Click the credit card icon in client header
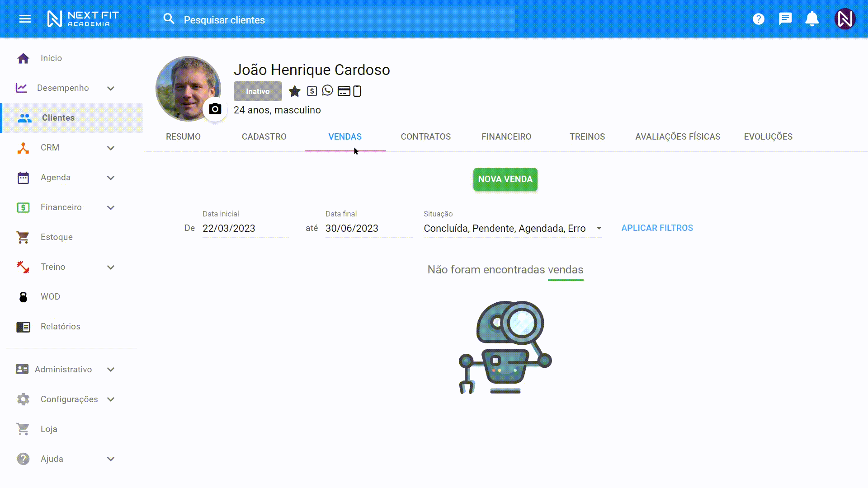The height and width of the screenshot is (488, 868). pyautogui.click(x=344, y=91)
